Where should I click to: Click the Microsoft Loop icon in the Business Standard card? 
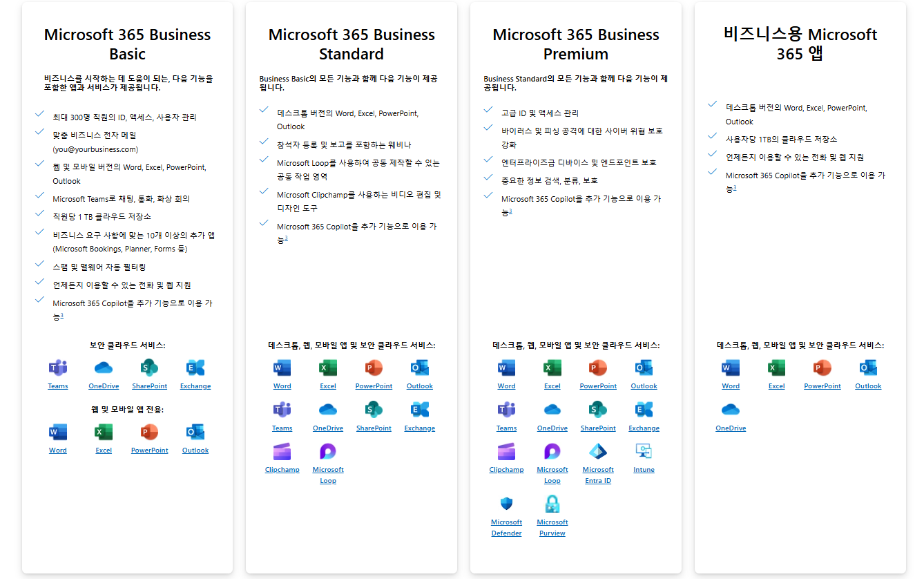coord(328,452)
